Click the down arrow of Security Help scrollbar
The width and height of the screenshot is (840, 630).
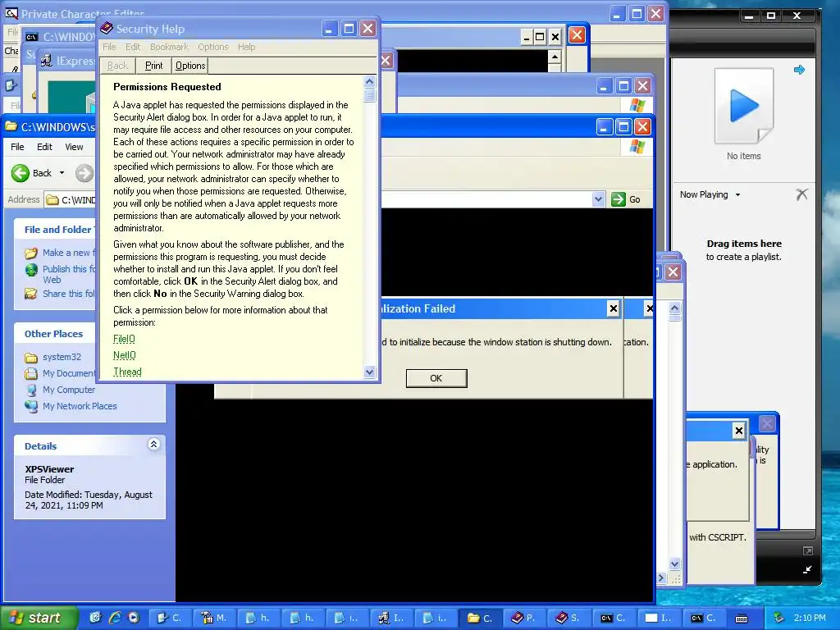(369, 372)
